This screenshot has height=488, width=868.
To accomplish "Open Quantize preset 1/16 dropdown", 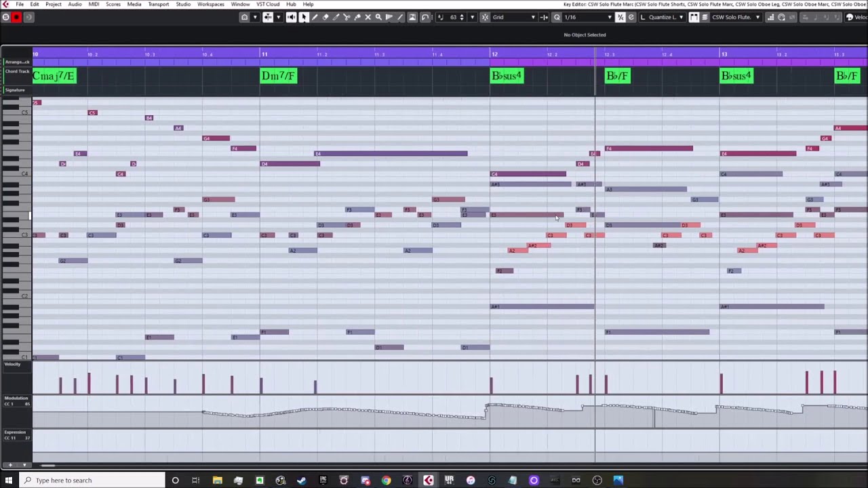I will (x=587, y=17).
